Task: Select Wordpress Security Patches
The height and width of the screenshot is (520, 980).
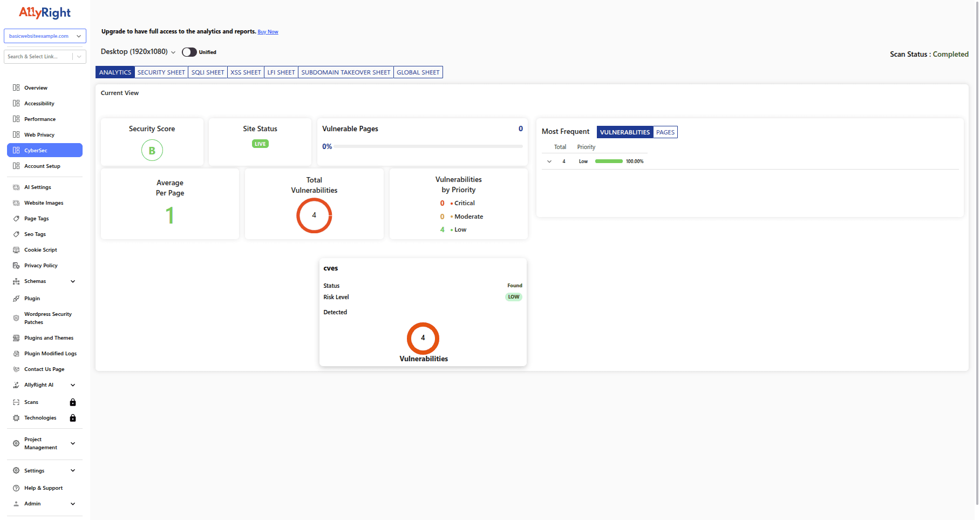Action: pos(47,318)
